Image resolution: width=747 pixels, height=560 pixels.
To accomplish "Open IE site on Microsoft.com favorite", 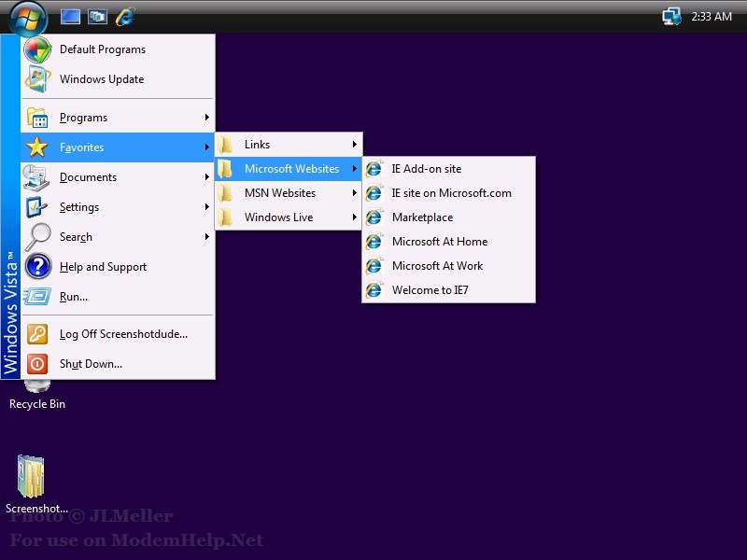I will click(449, 193).
